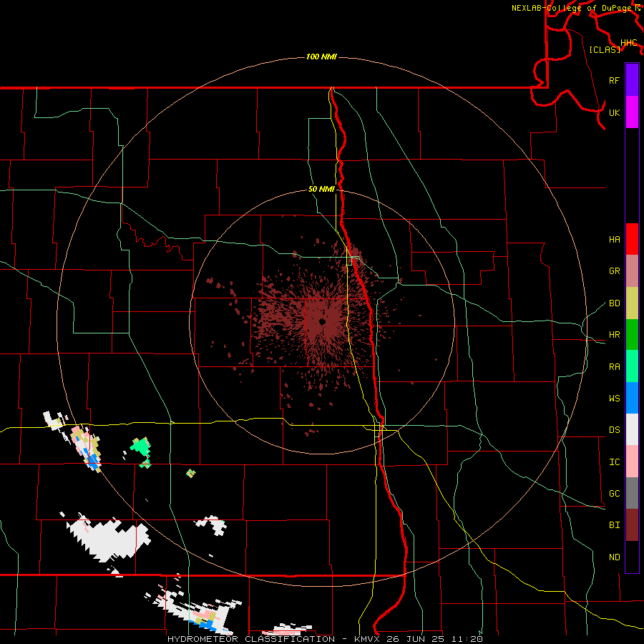644x644 pixels.
Task: Click the BI biological dark red swatch
Action: [632, 525]
